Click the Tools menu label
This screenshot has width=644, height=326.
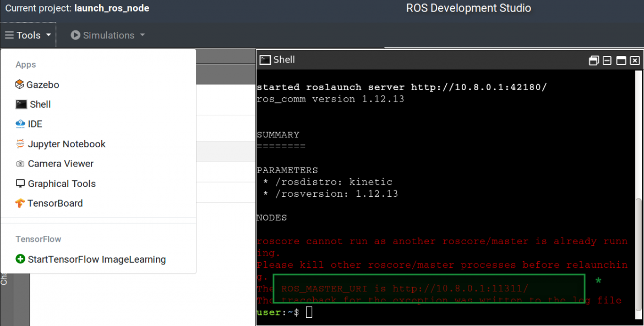tap(29, 35)
